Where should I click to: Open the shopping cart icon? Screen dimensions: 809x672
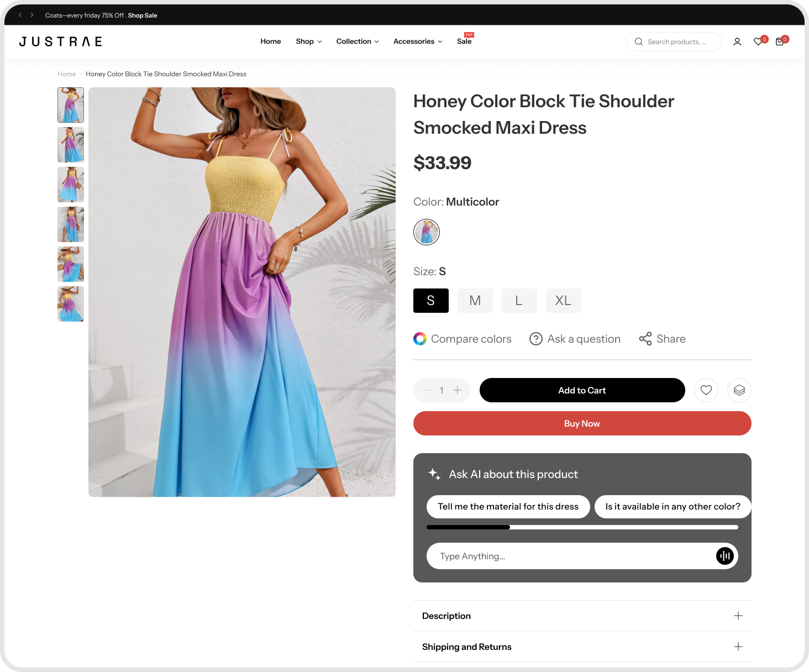[780, 41]
